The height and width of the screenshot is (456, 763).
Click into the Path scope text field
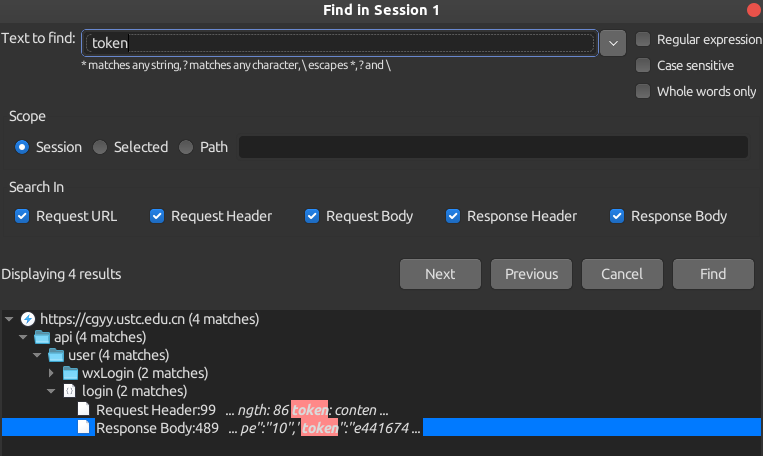492,147
